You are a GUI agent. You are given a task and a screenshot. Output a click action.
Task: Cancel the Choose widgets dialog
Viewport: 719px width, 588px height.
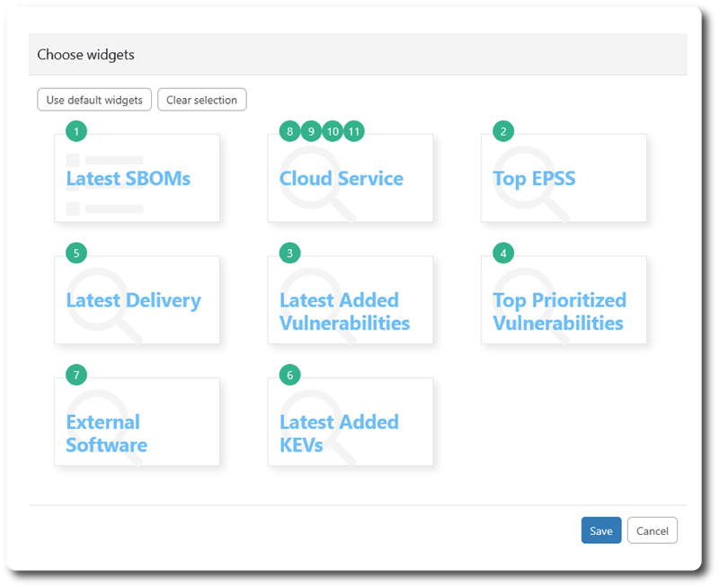click(652, 530)
